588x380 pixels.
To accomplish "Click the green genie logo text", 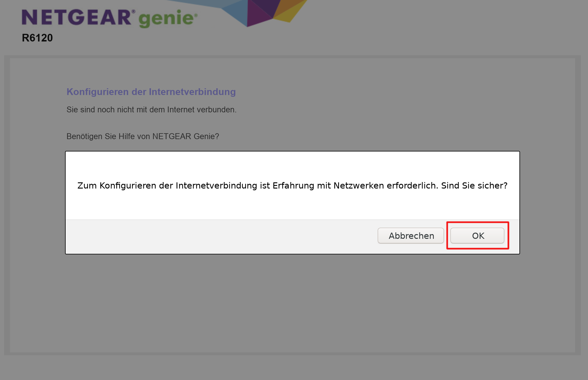I will coord(167,19).
